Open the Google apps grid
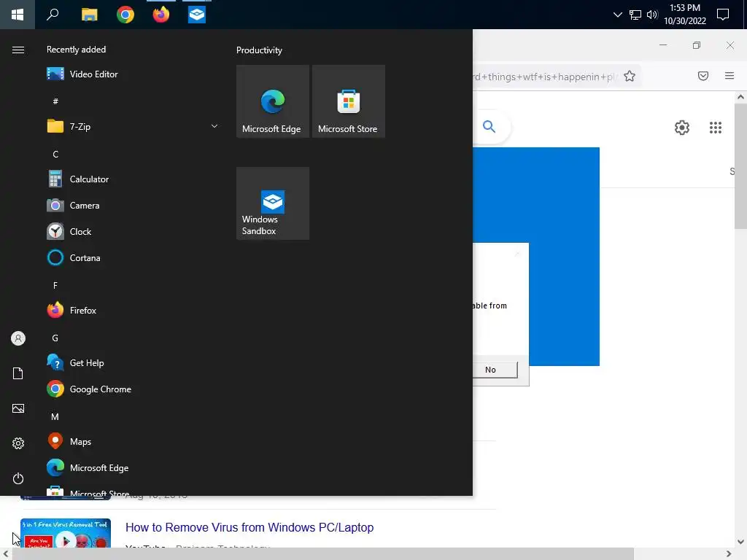This screenshot has width=747, height=560. coord(715,128)
